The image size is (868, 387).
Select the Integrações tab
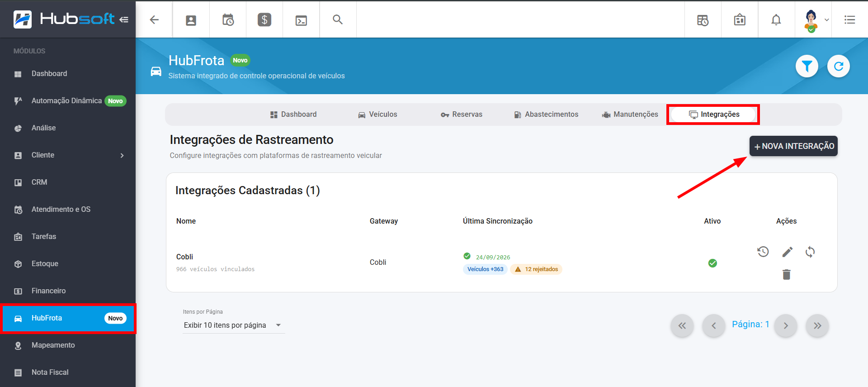pyautogui.click(x=714, y=115)
